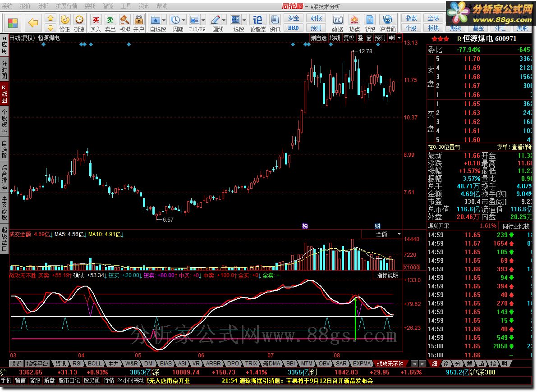Toggle 预测 forecast in chart header

coord(380,38)
